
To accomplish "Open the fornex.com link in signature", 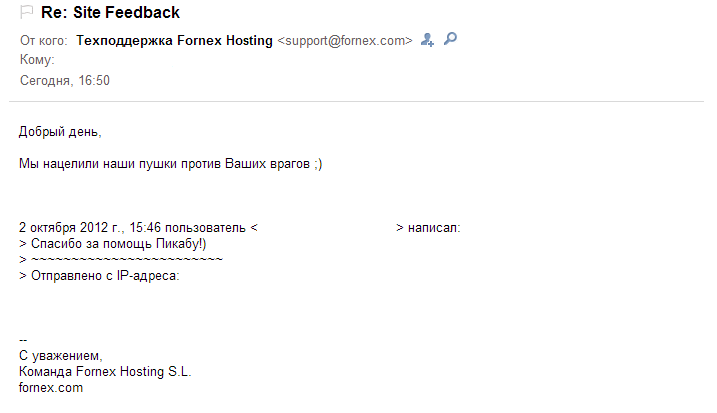I will pyautogui.click(x=51, y=388).
